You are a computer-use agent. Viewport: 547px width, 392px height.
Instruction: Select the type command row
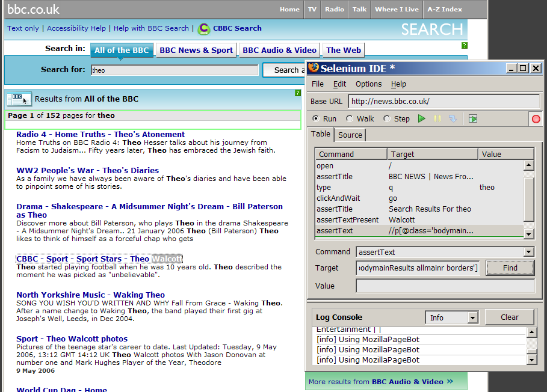click(419, 188)
